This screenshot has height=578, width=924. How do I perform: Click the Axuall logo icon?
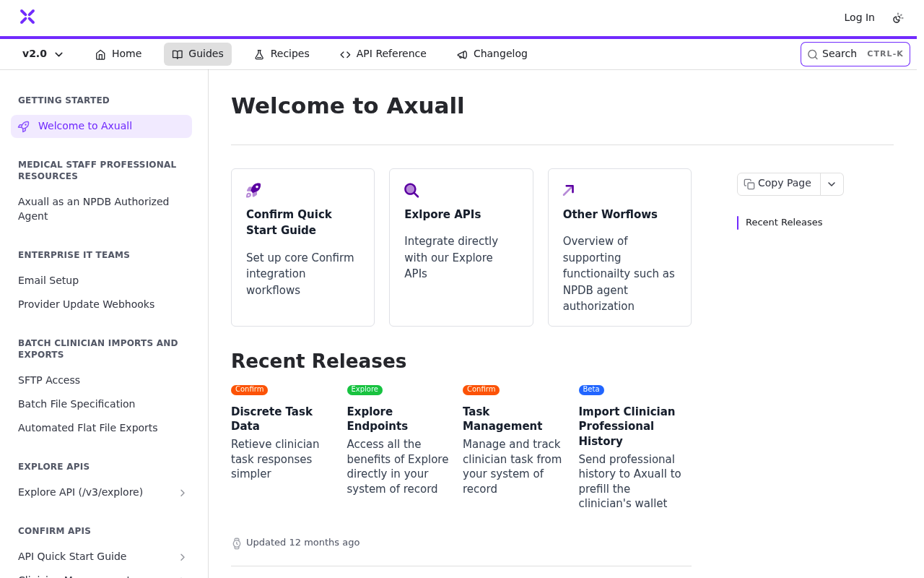click(x=27, y=17)
